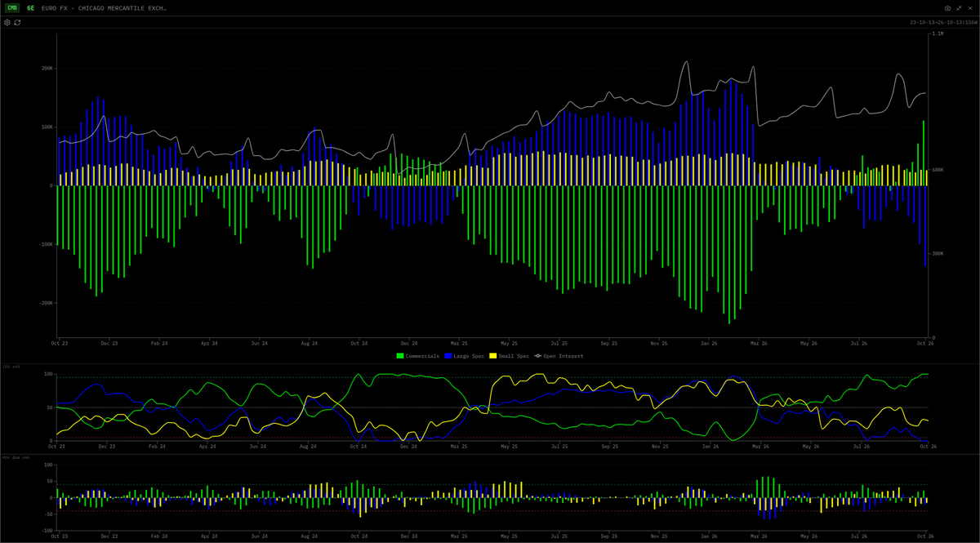Toggle the Small Spec legend series

point(510,356)
